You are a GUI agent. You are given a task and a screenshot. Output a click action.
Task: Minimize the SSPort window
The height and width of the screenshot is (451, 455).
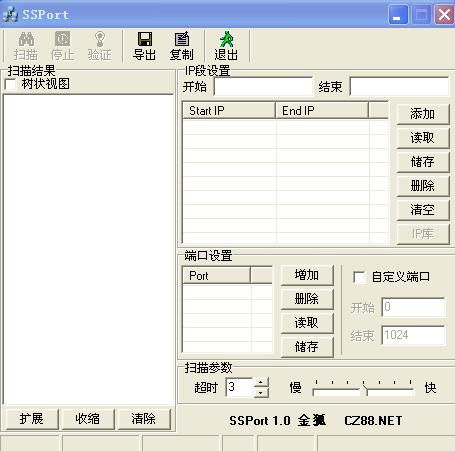coord(398,15)
